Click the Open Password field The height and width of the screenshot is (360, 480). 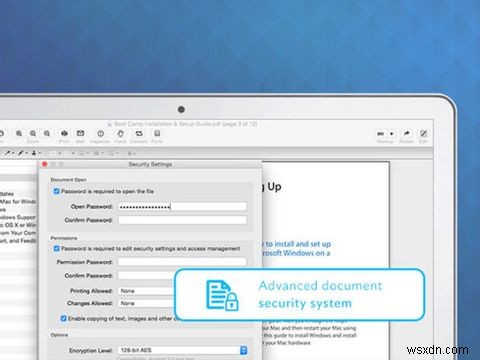pyautogui.click(x=183, y=207)
